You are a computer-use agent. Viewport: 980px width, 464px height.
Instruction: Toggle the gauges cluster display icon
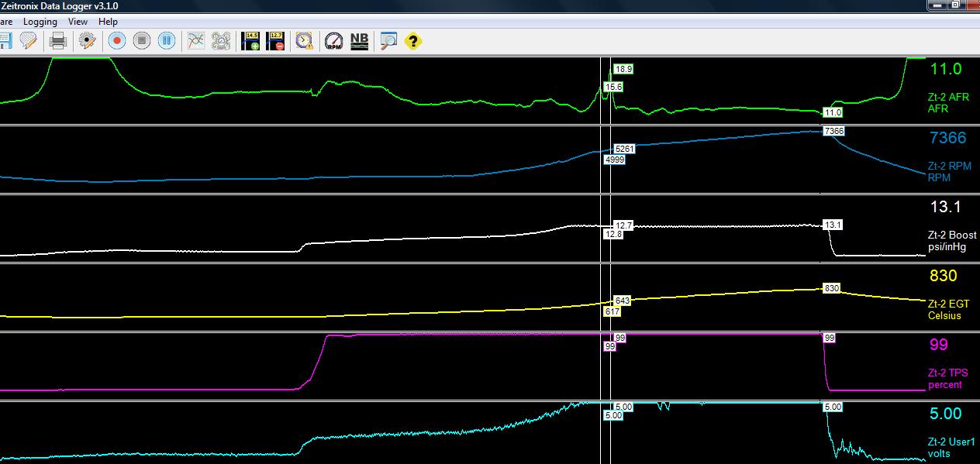pyautogui.click(x=220, y=40)
